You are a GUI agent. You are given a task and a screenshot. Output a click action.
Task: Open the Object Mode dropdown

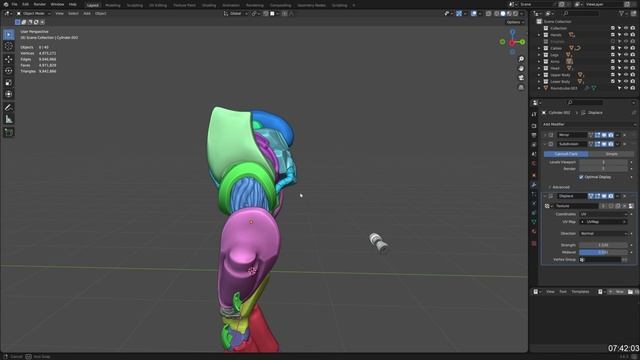pyautogui.click(x=33, y=13)
